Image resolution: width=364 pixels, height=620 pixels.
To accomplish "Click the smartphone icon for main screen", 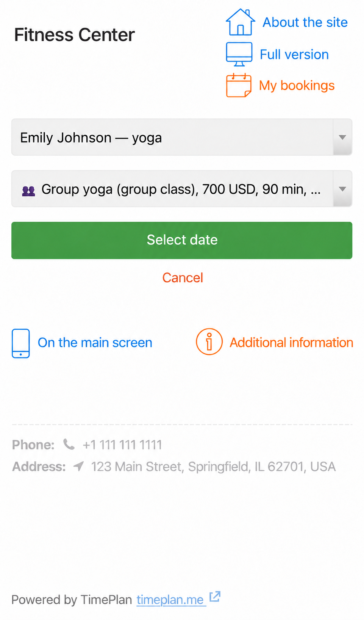I will 21,343.
